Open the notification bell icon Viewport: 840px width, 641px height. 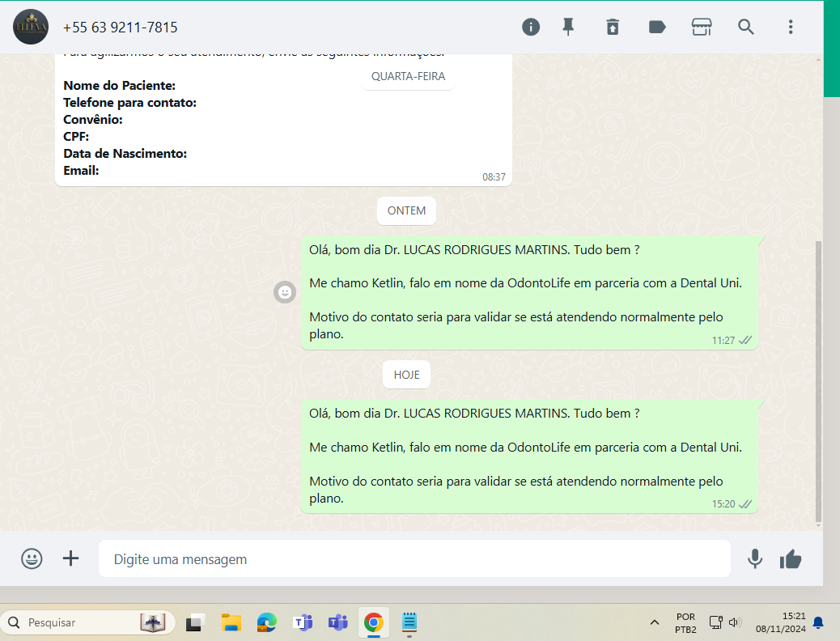(818, 622)
